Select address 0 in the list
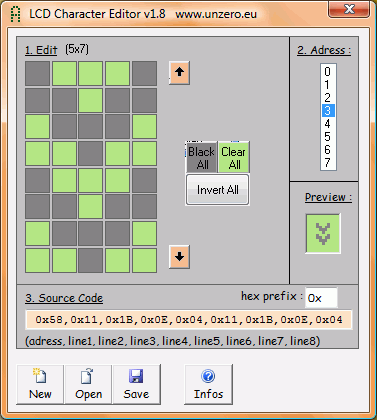Image resolution: width=377 pixels, height=420 pixels. tap(328, 71)
